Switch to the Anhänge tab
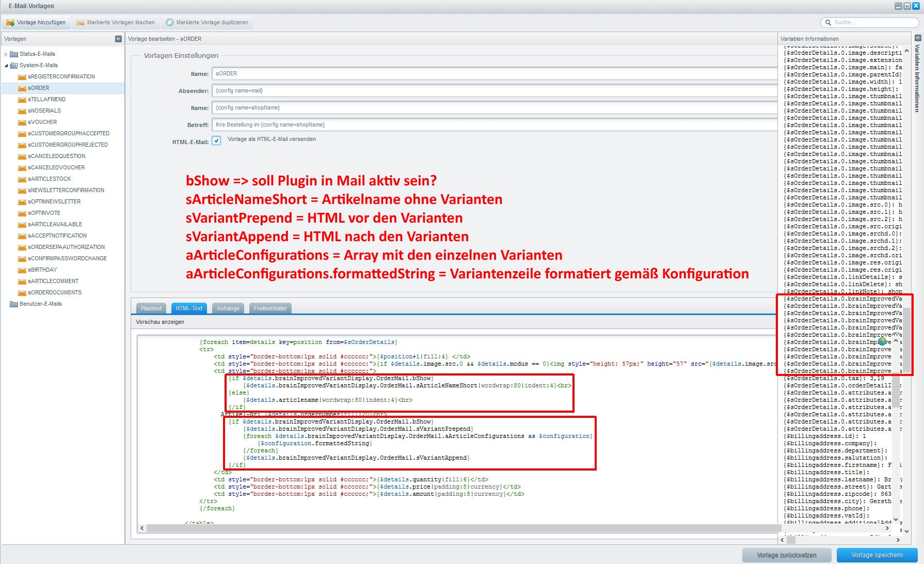This screenshot has width=924, height=564. pyautogui.click(x=228, y=308)
